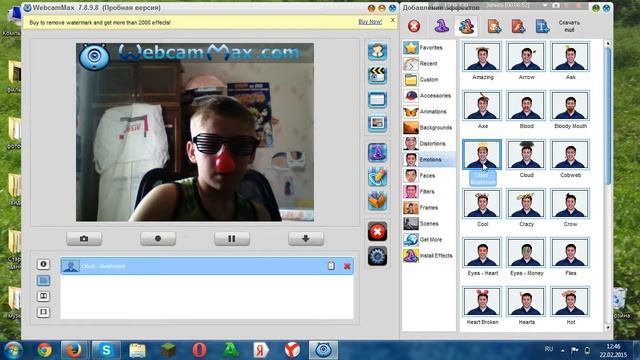Select the split-view layout icon
Image resolution: width=640 pixels, height=360 pixels.
43,296
